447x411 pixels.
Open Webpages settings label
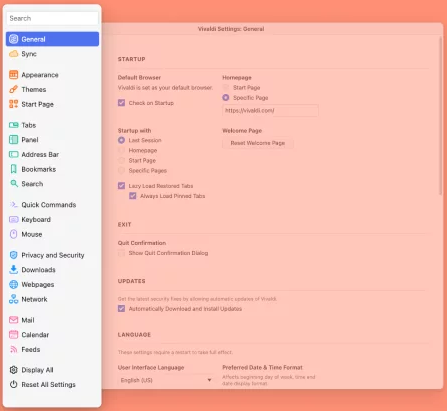pos(38,284)
